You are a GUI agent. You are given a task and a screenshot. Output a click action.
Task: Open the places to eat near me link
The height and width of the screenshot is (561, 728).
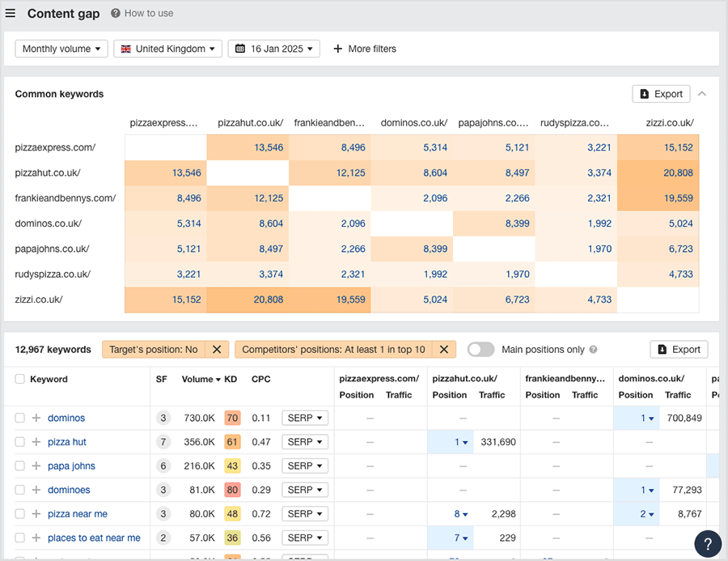(94, 538)
